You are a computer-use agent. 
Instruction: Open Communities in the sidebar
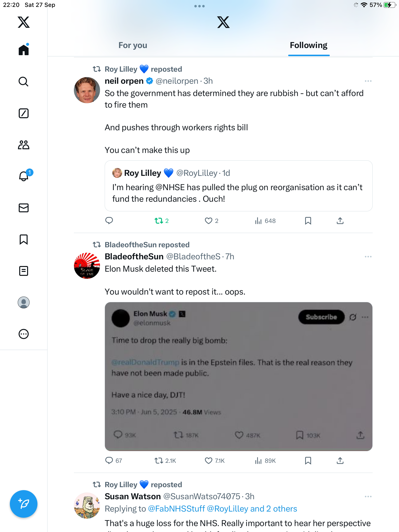[24, 145]
